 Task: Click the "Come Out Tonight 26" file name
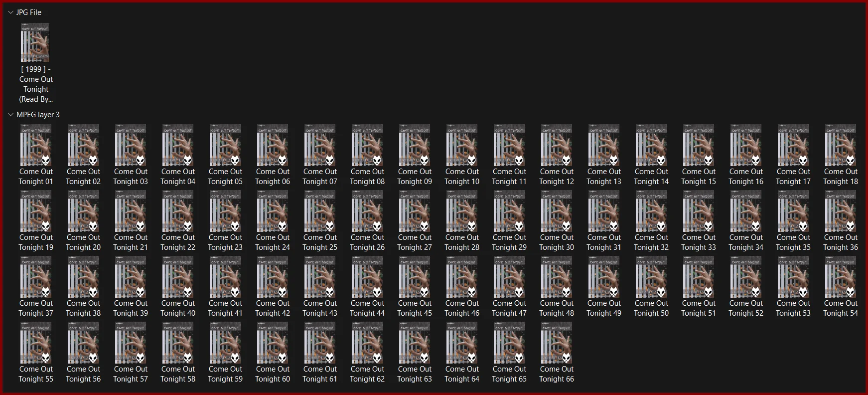[x=367, y=242]
